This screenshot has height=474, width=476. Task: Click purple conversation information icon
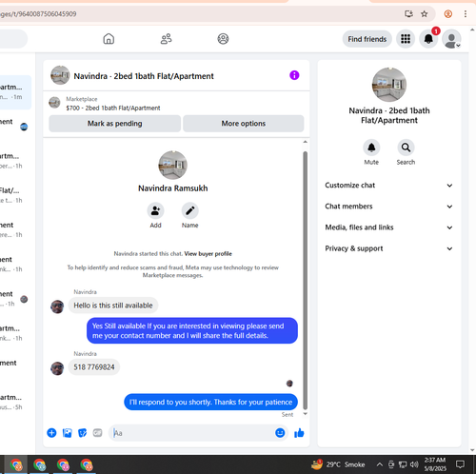pos(294,75)
